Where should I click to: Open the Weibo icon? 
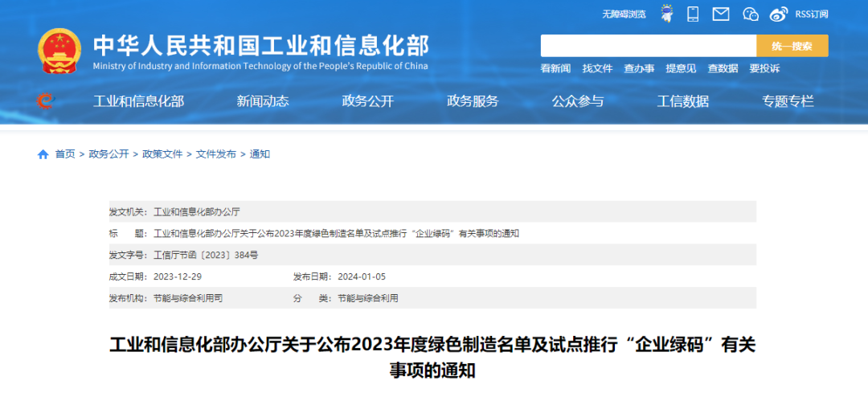tap(778, 14)
